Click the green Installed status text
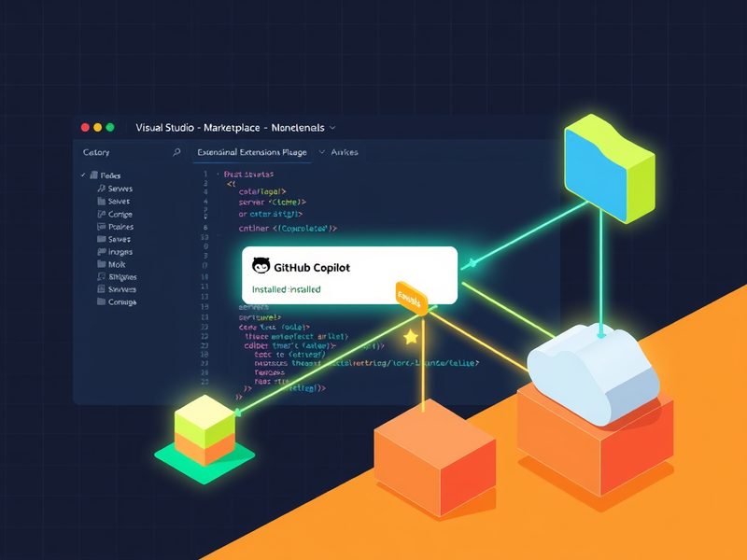 click(286, 289)
